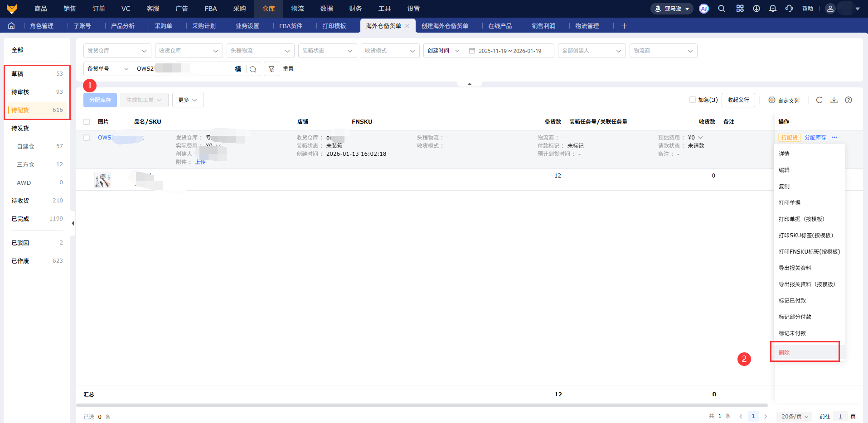868x423 pixels.
Task: Toggle the 加急(3) checkbox
Action: pyautogui.click(x=692, y=100)
